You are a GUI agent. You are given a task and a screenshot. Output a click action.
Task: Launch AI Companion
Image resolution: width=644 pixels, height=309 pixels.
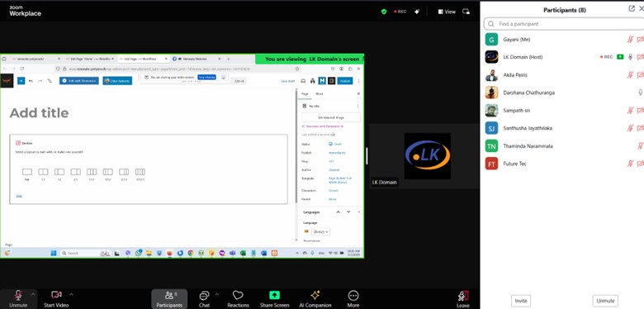tap(315, 299)
